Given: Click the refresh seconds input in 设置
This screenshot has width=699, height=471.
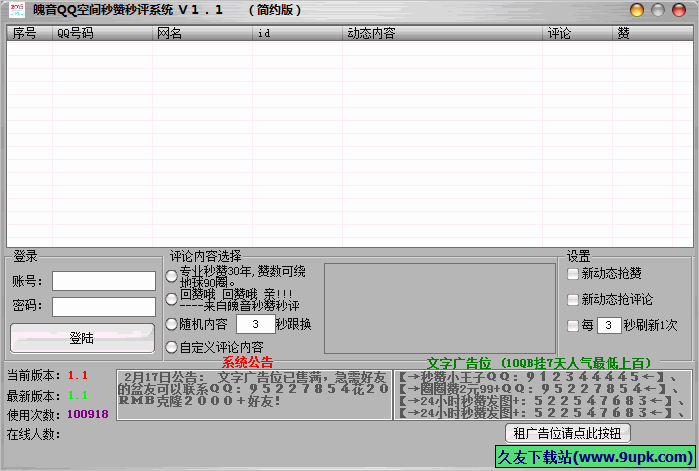Looking at the screenshot, I should [x=609, y=325].
